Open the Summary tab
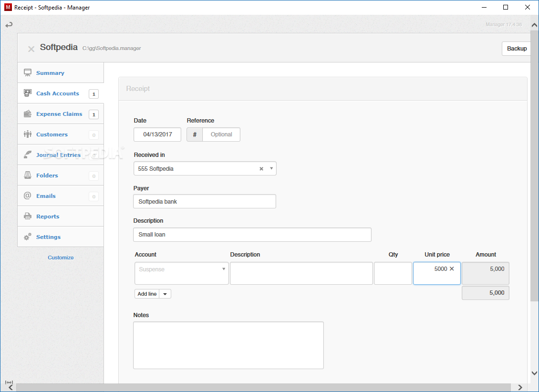The width and height of the screenshot is (539, 392). [61, 73]
